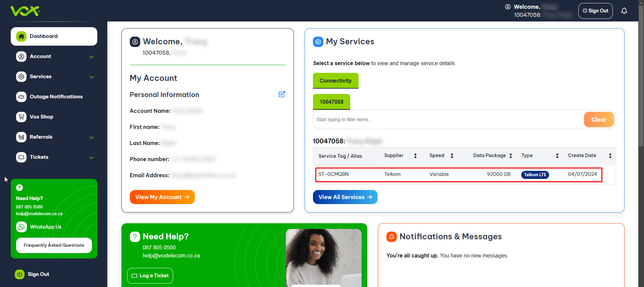Click the edit Personal Information pencil icon

[282, 94]
